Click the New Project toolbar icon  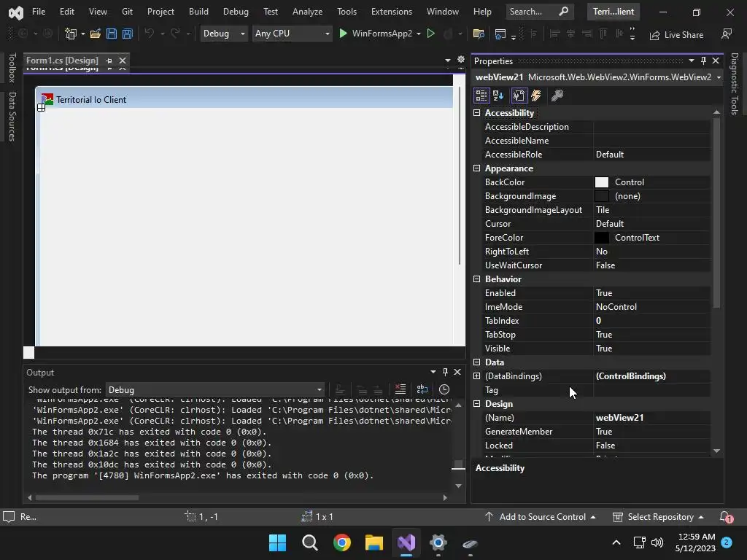point(71,34)
